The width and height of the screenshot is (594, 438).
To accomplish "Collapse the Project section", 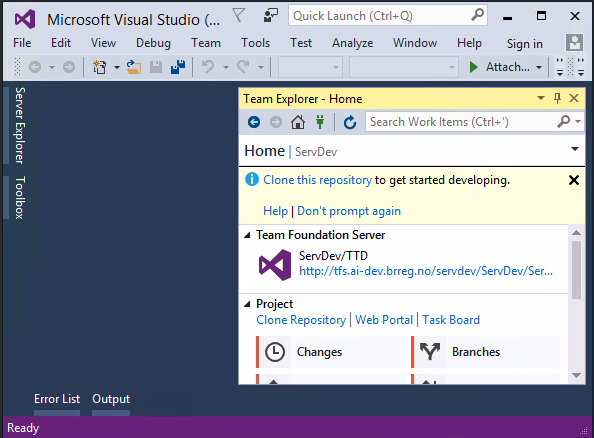I will click(247, 304).
